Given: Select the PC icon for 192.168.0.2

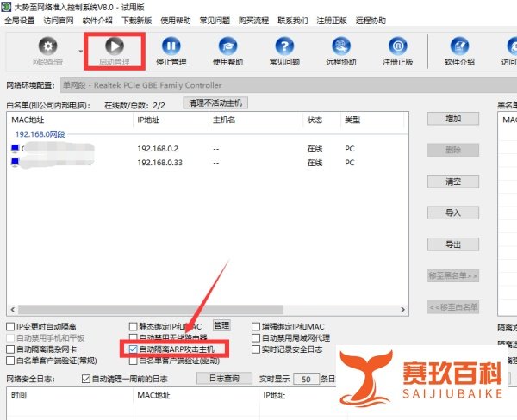Looking at the screenshot, I should [16, 149].
